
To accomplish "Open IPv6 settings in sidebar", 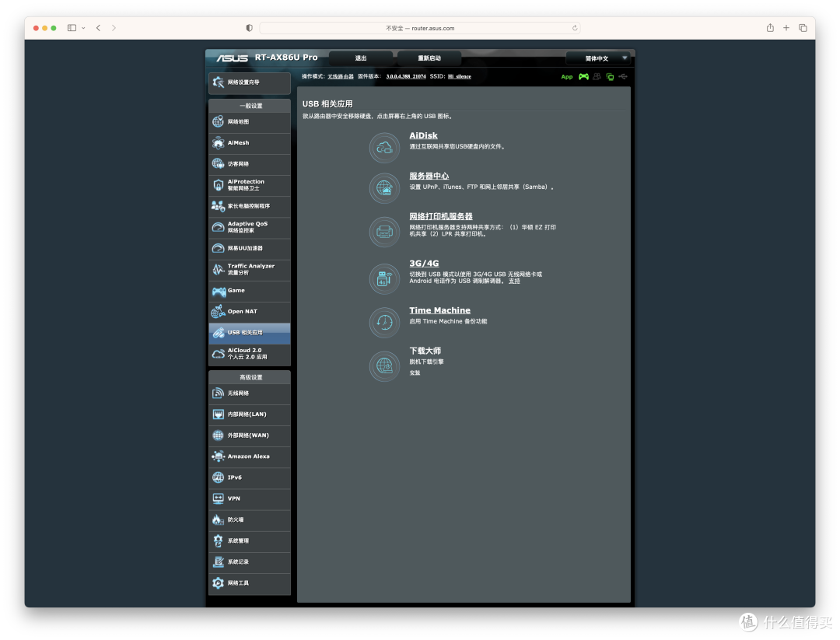I will pyautogui.click(x=249, y=477).
